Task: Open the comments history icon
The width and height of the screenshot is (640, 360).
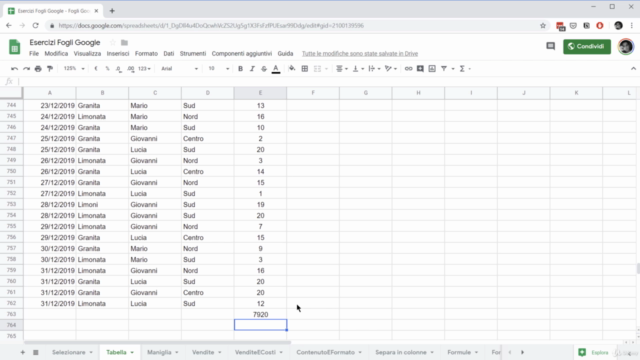Action: coord(551,47)
